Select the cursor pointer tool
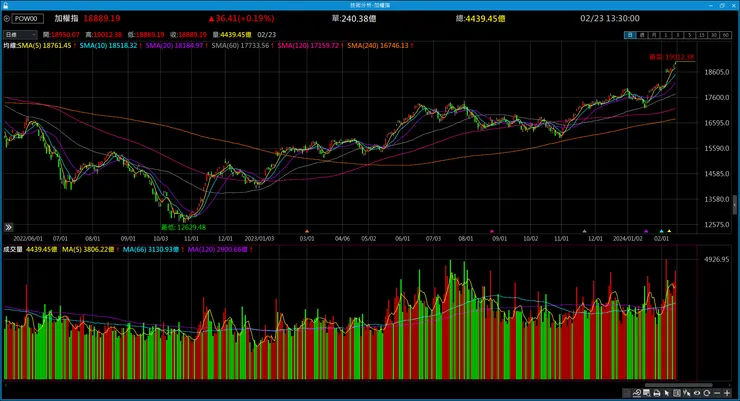 coord(667,393)
